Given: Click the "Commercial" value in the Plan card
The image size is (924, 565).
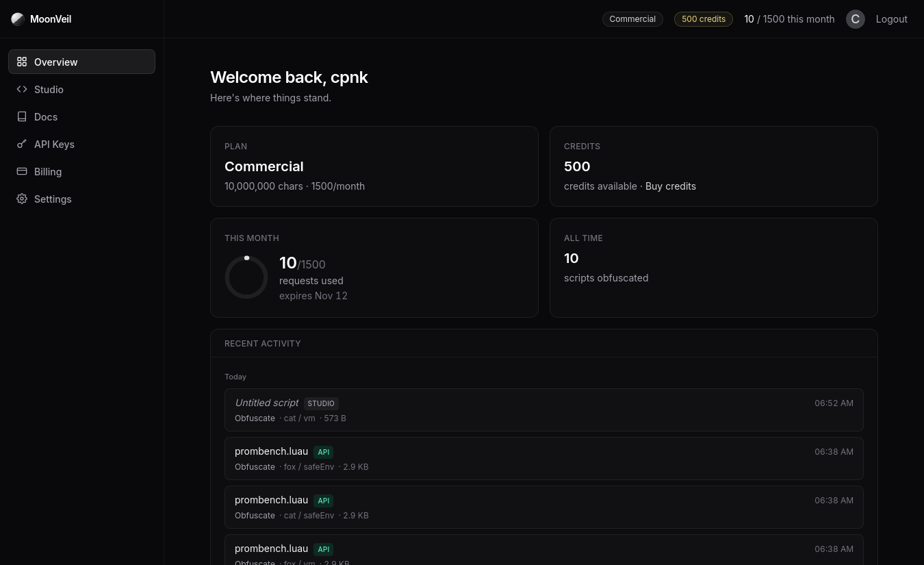Looking at the screenshot, I should [x=264, y=166].
